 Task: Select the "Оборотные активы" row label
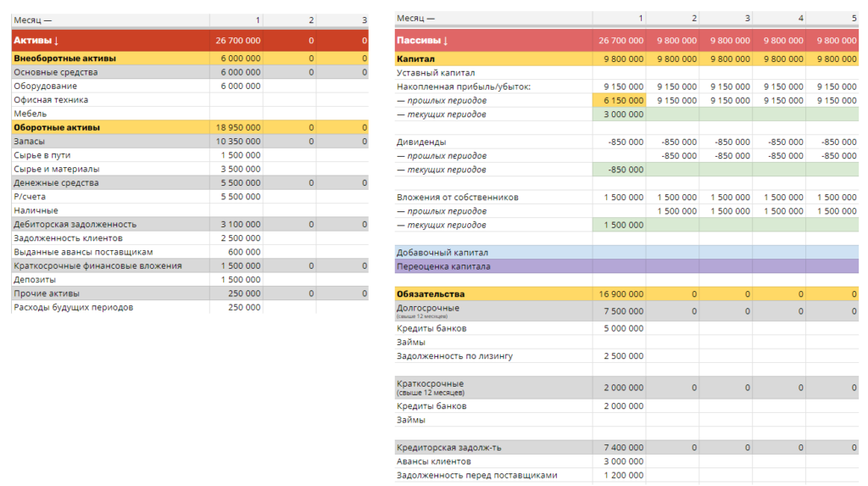[x=57, y=127]
